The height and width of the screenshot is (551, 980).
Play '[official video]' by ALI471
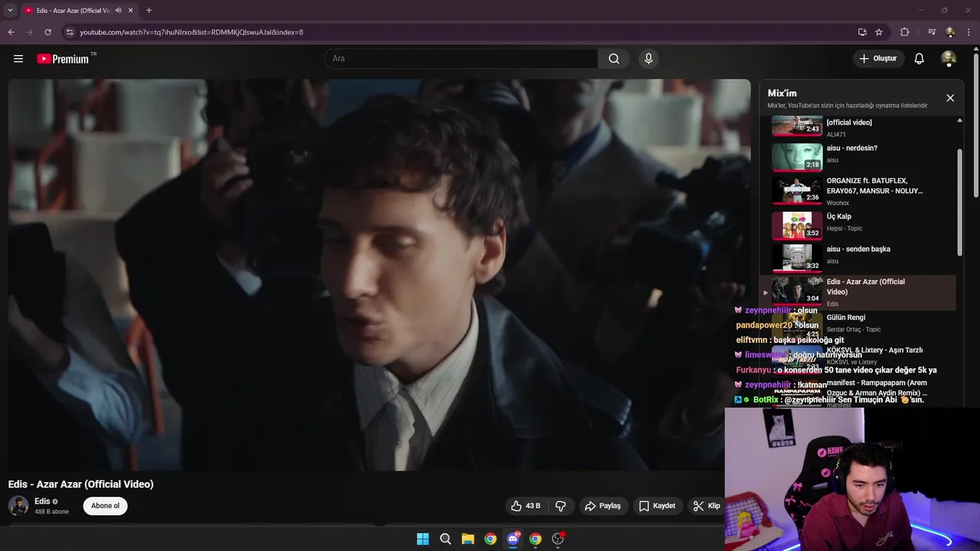point(857,126)
